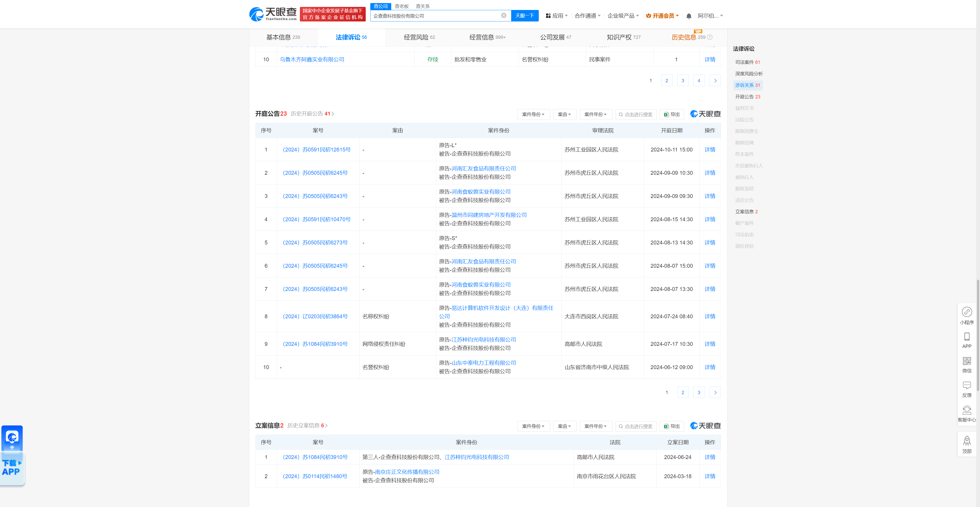Image resolution: width=980 pixels, height=507 pixels.
Task: Select 涉诉关系 31 in sidebar
Action: click(748, 85)
